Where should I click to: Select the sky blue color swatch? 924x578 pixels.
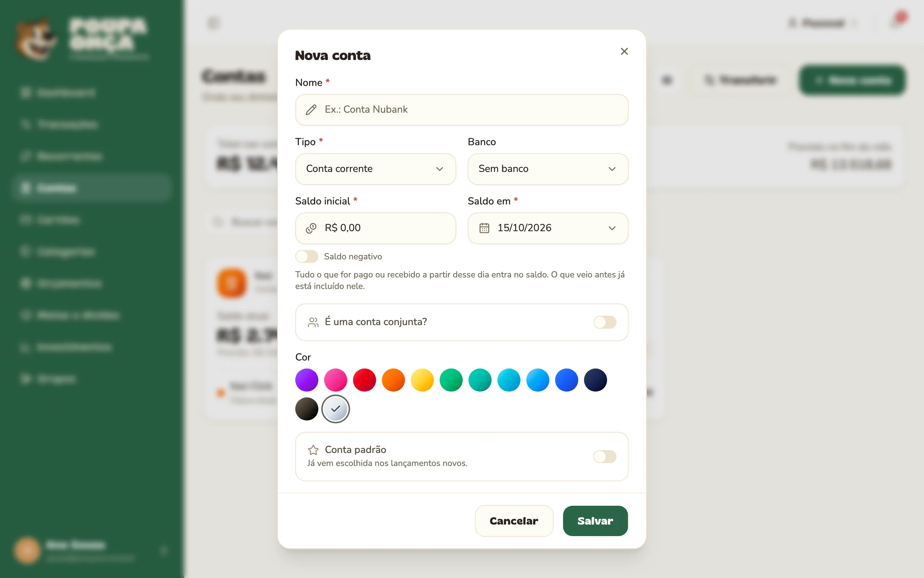click(x=537, y=380)
